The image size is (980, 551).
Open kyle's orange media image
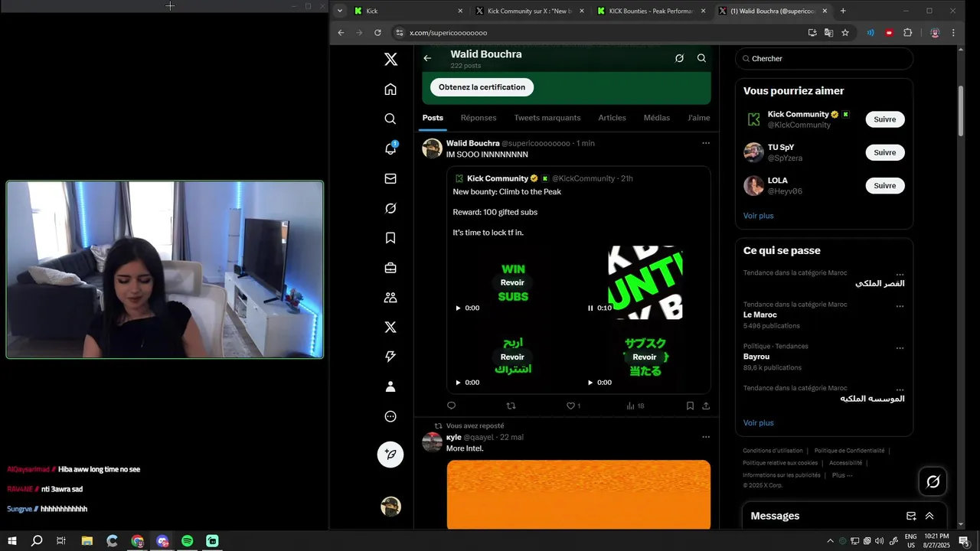[x=578, y=494]
